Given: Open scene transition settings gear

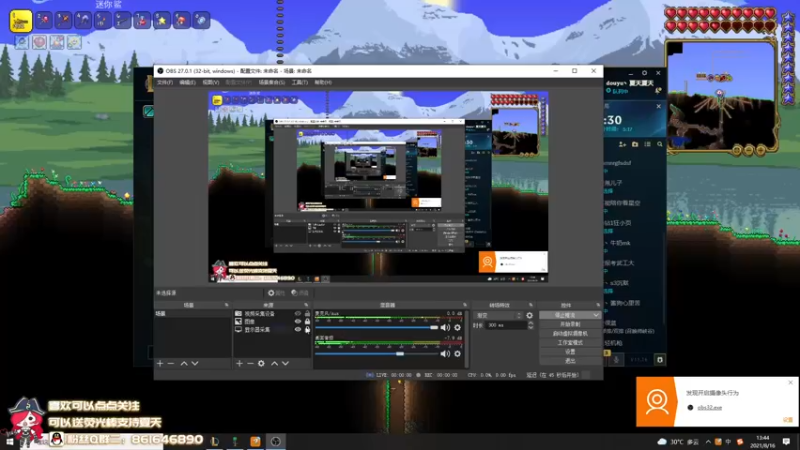Looking at the screenshot, I should coord(530,315).
